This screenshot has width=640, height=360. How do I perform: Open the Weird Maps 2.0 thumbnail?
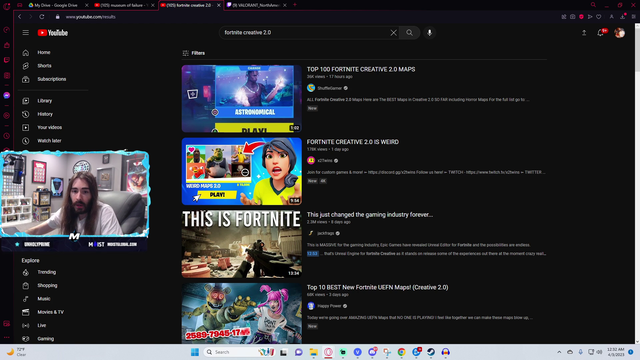(x=242, y=171)
